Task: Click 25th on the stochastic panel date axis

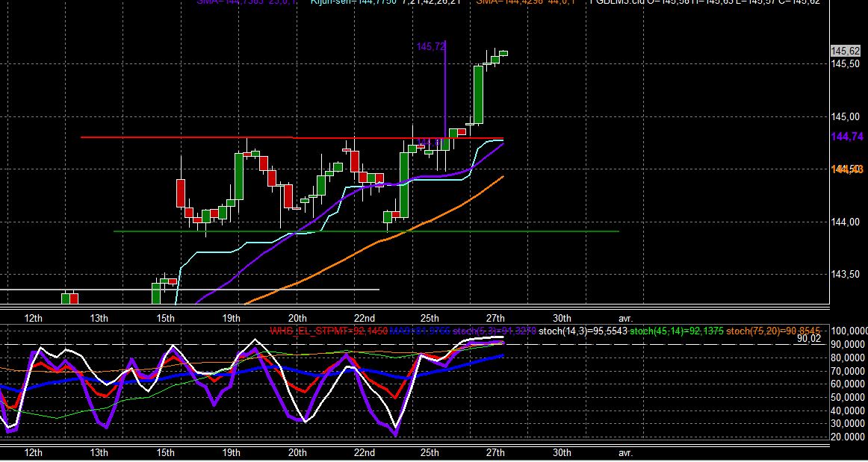Action: 430,452
